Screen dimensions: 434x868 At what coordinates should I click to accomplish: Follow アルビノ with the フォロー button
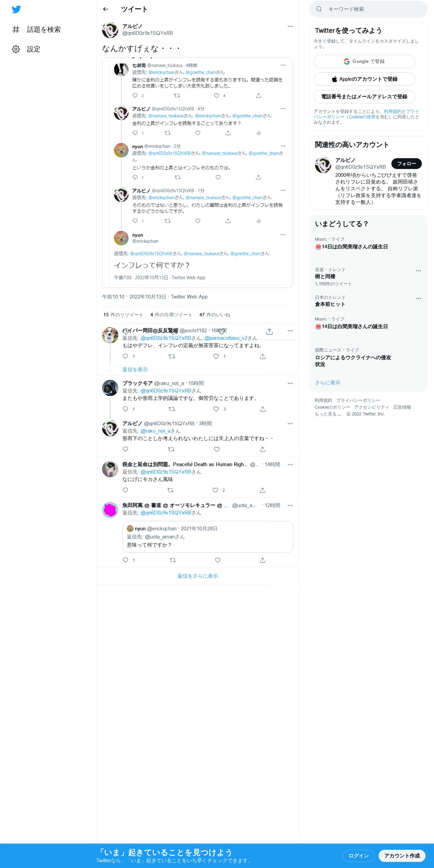[x=407, y=164]
